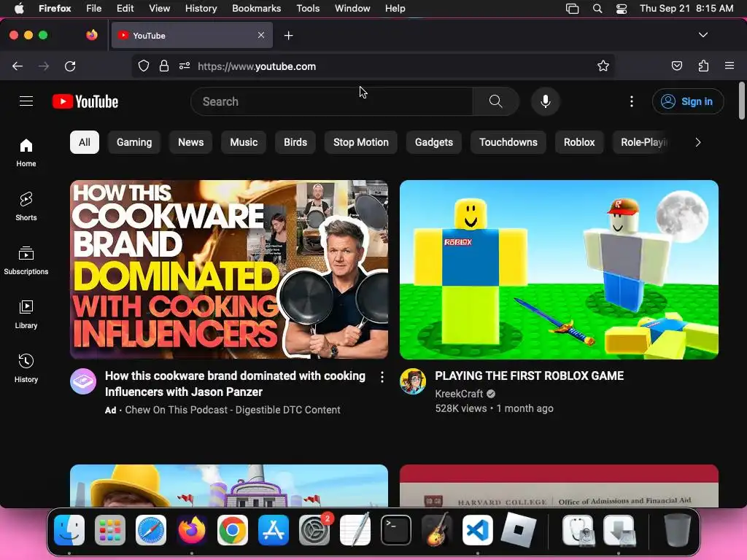Image resolution: width=747 pixels, height=560 pixels.
Task: Open yellow hard hat video thumbnail
Action: (229, 486)
